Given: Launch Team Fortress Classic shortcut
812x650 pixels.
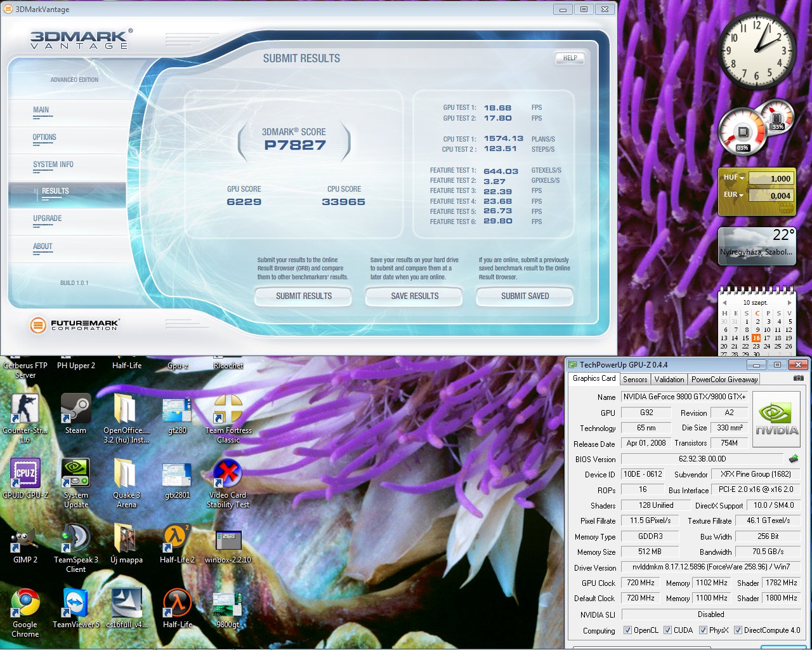Looking at the screenshot, I should coord(228,418).
